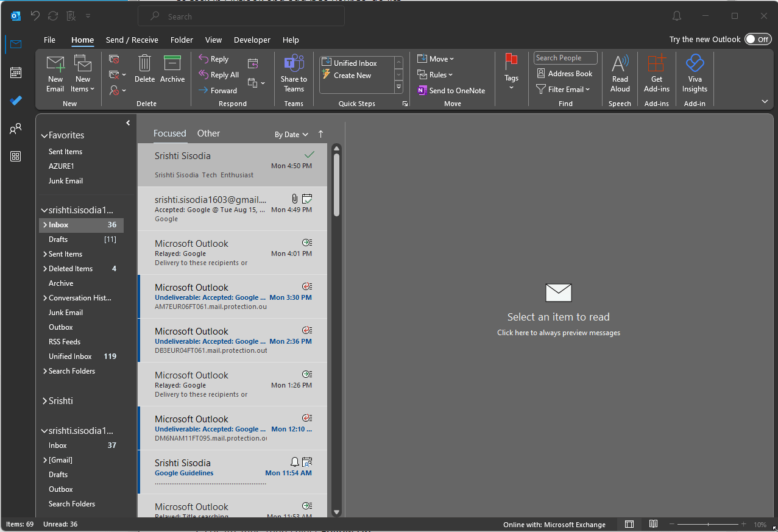Open the Developer ribbon tab
Image resolution: width=778 pixels, height=532 pixels.
tap(252, 40)
